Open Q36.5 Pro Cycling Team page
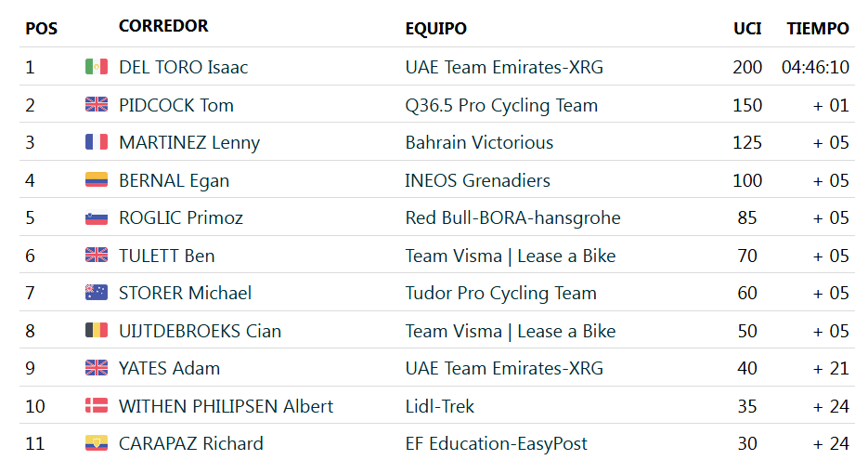This screenshot has width=868, height=460. [501, 105]
